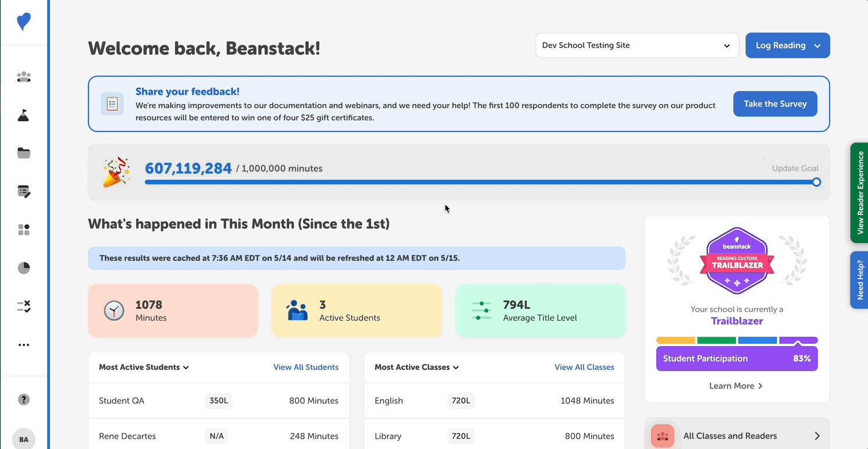Select the challenges mountain icon in sidebar
This screenshot has height=449, width=868.
23,115
